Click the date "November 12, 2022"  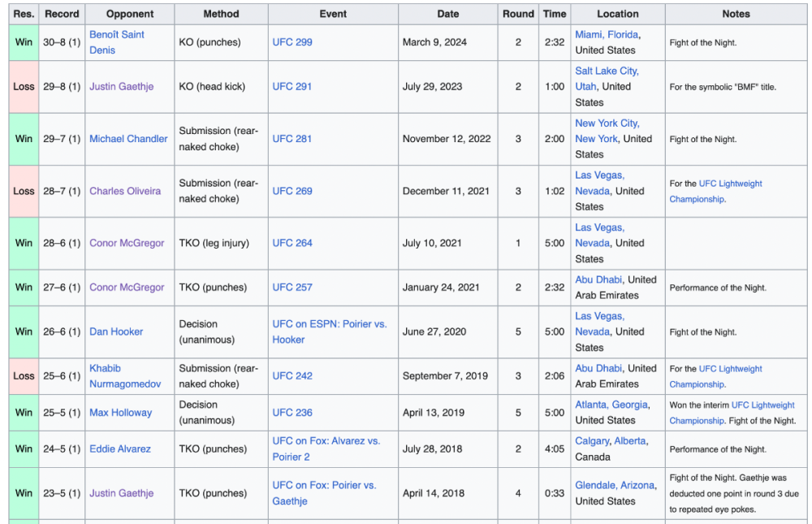(447, 139)
